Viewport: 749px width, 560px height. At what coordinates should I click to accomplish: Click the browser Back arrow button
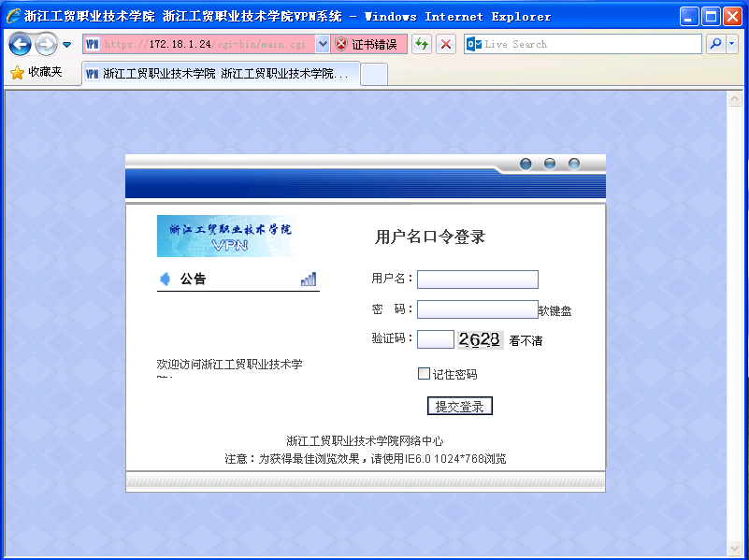(20, 44)
